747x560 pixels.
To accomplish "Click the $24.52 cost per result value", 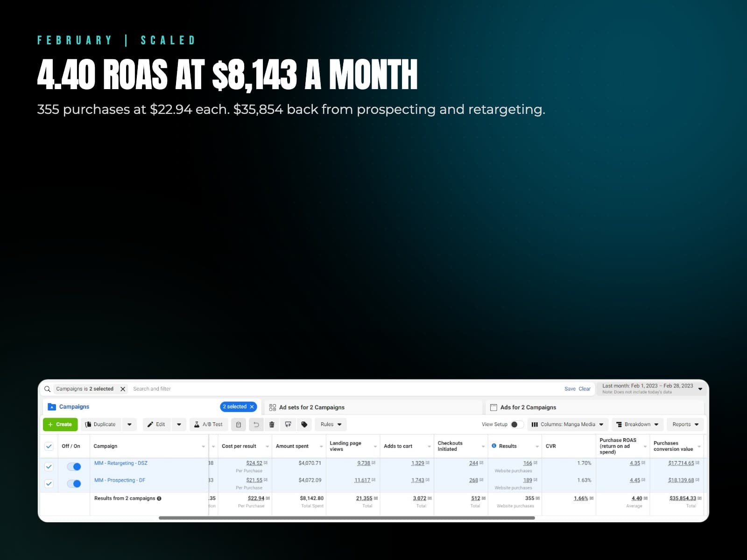I will (x=254, y=463).
